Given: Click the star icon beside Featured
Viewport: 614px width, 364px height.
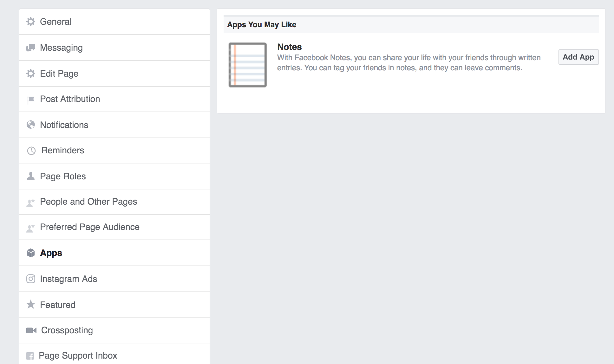Looking at the screenshot, I should click(31, 304).
